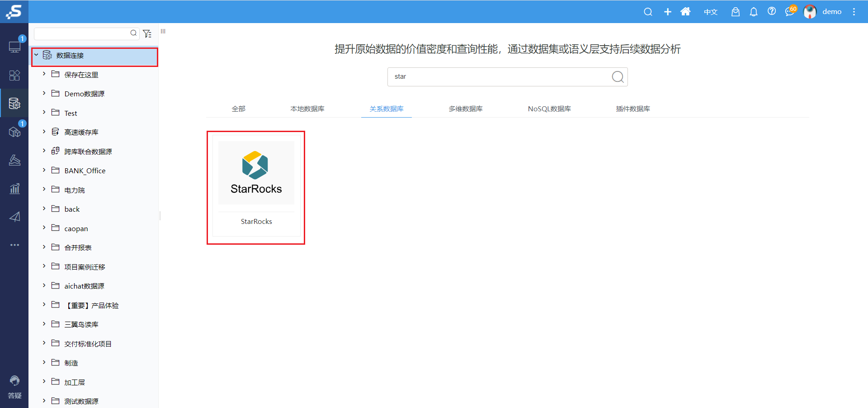Switch language with 中文 button
868x408 pixels.
[x=711, y=12]
